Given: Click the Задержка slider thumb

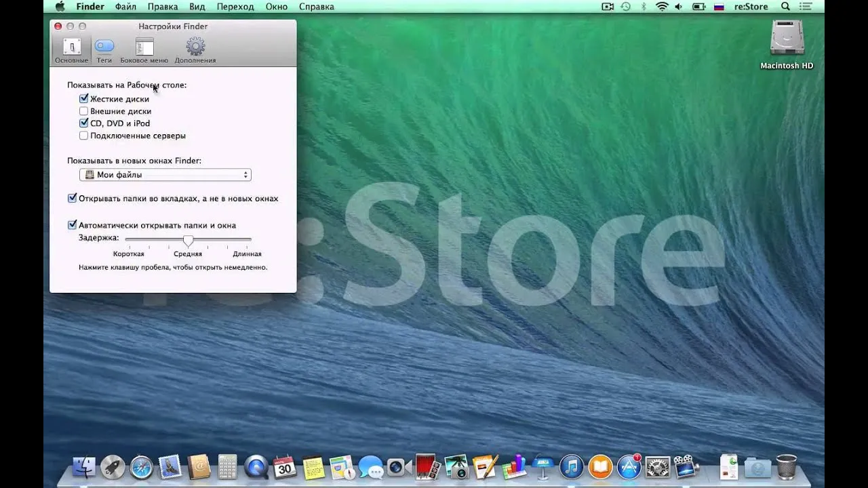Looking at the screenshot, I should (189, 241).
